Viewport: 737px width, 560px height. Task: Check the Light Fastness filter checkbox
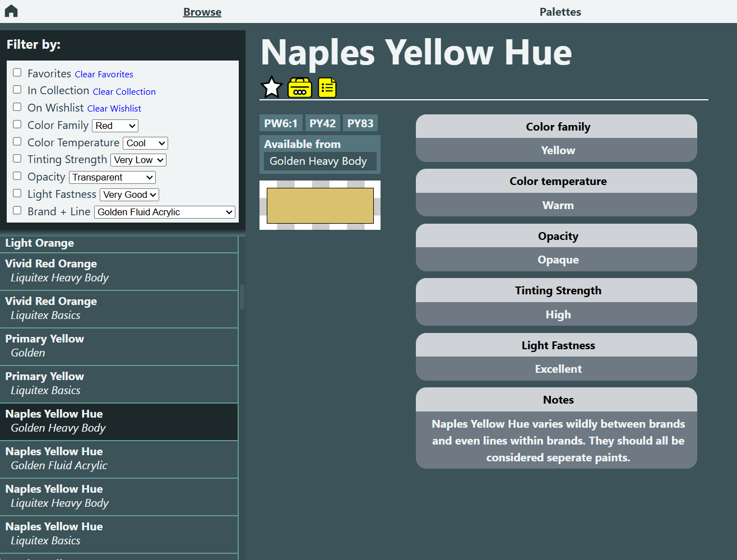[x=17, y=193]
